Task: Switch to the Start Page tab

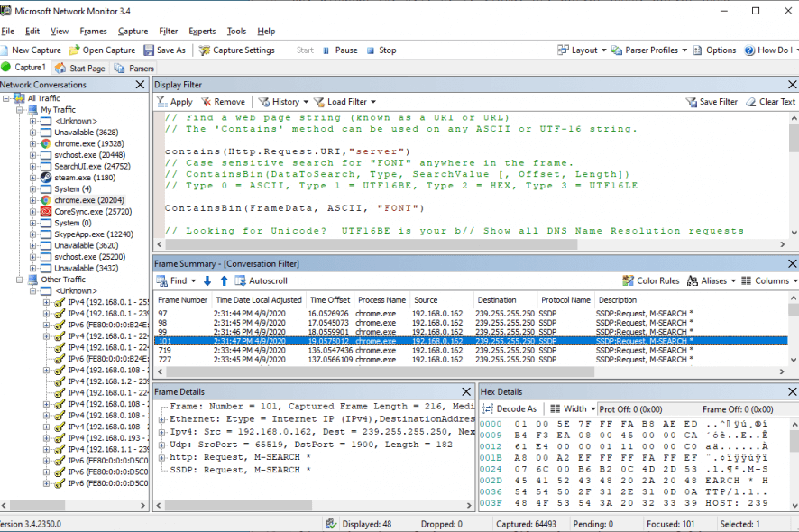Action: [80, 68]
